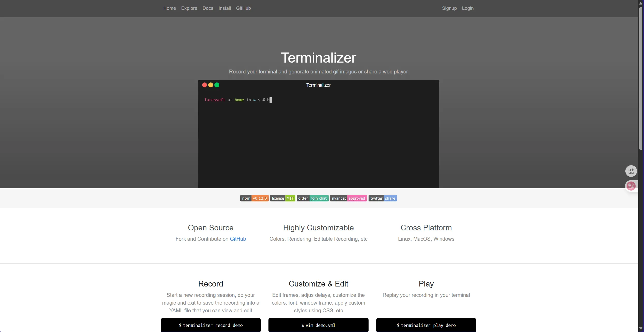Open the license MIT badge
The width and height of the screenshot is (644, 332).
[282, 198]
